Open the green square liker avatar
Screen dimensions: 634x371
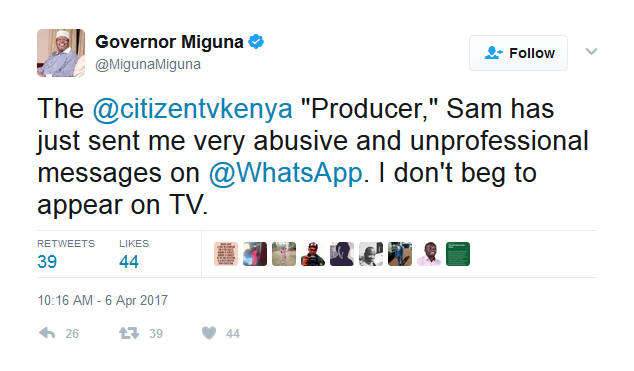click(x=458, y=254)
